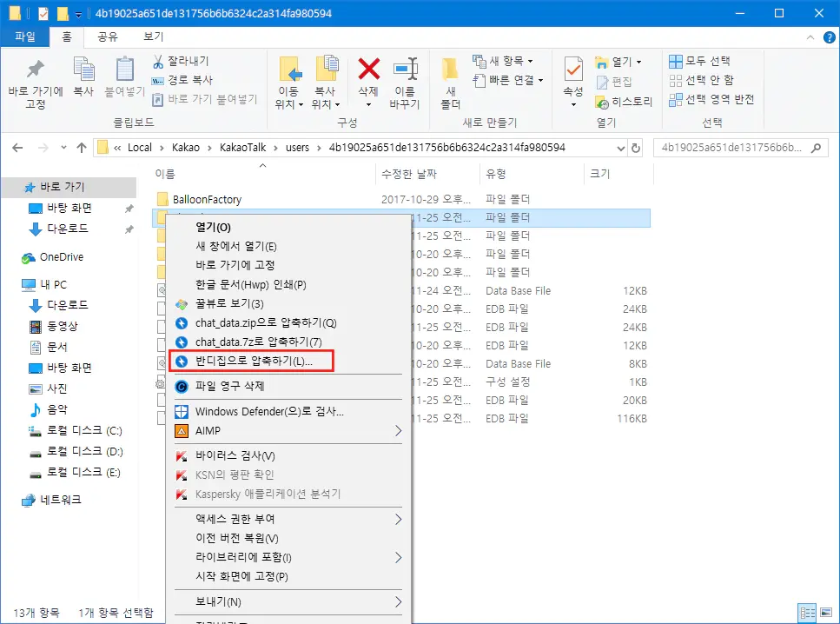Image resolution: width=840 pixels, height=624 pixels.
Task: Choose 파일 영구 삭제 menu entry
Action: [288, 386]
